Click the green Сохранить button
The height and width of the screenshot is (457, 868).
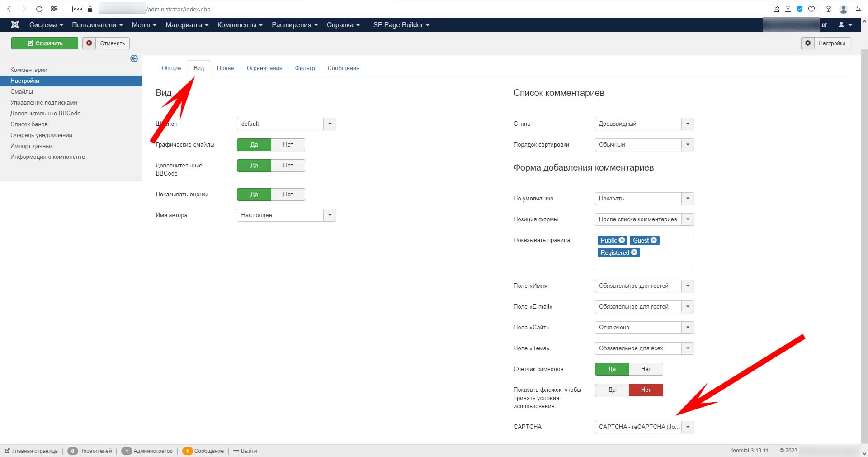pyautogui.click(x=45, y=43)
